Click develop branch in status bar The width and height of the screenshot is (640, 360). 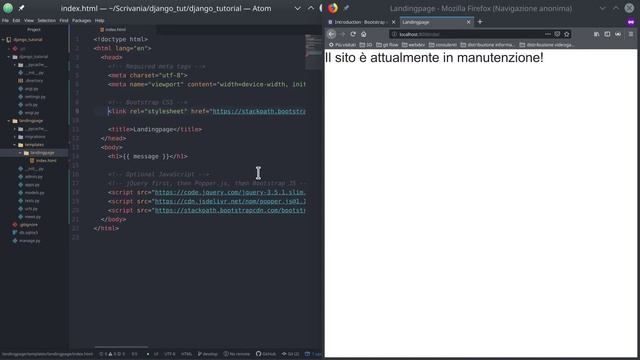[208, 354]
